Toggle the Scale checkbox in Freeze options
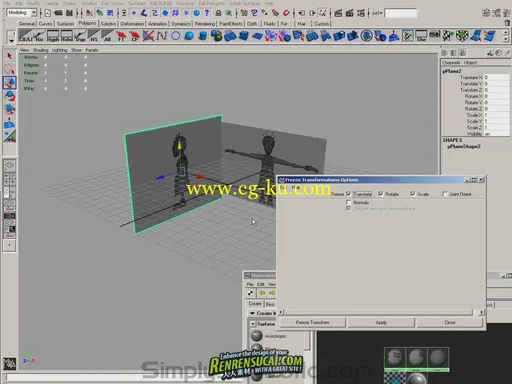The image size is (512, 384). (412, 194)
